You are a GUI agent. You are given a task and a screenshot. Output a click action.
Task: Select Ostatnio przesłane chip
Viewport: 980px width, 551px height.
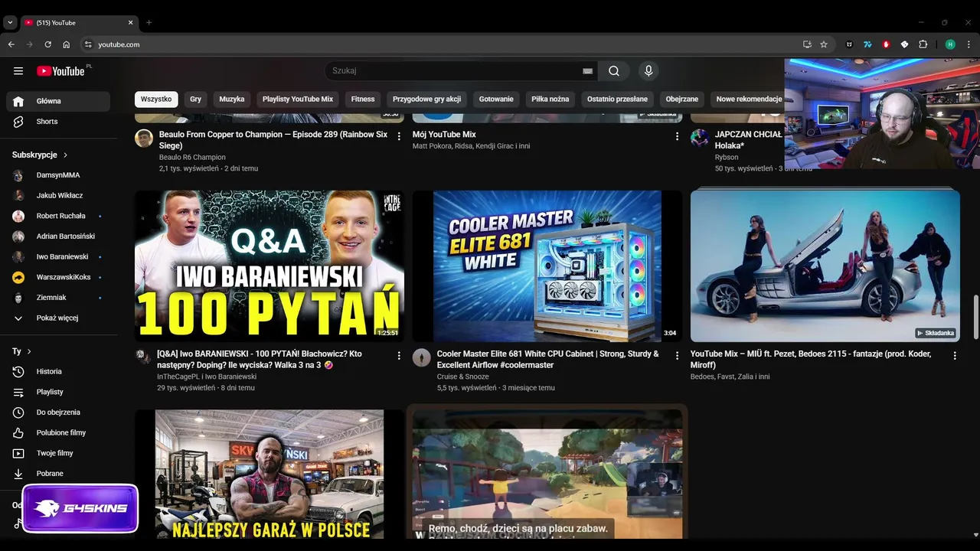tap(617, 99)
